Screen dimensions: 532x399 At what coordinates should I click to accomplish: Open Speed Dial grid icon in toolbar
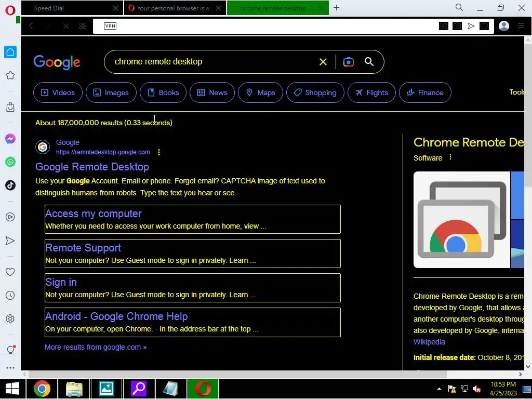coord(83,26)
